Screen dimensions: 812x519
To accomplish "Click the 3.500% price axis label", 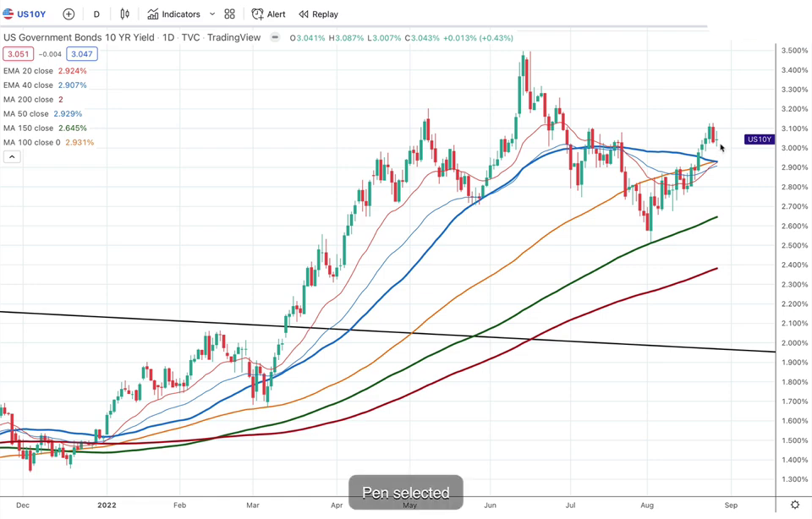I will pos(794,51).
